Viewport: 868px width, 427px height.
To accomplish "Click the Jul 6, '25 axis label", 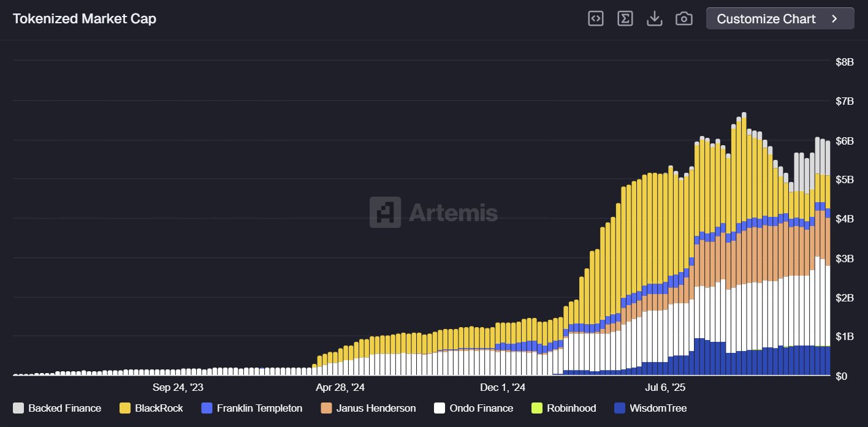I will click(x=665, y=387).
